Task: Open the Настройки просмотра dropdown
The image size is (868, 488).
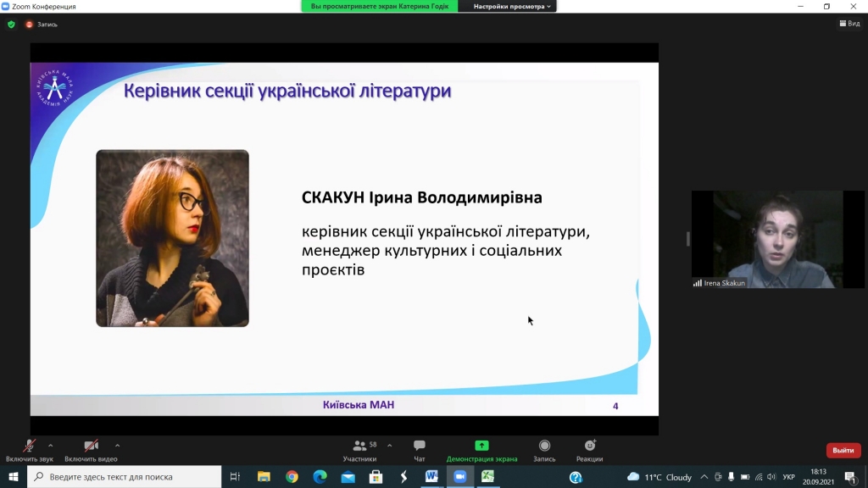Action: coord(512,6)
